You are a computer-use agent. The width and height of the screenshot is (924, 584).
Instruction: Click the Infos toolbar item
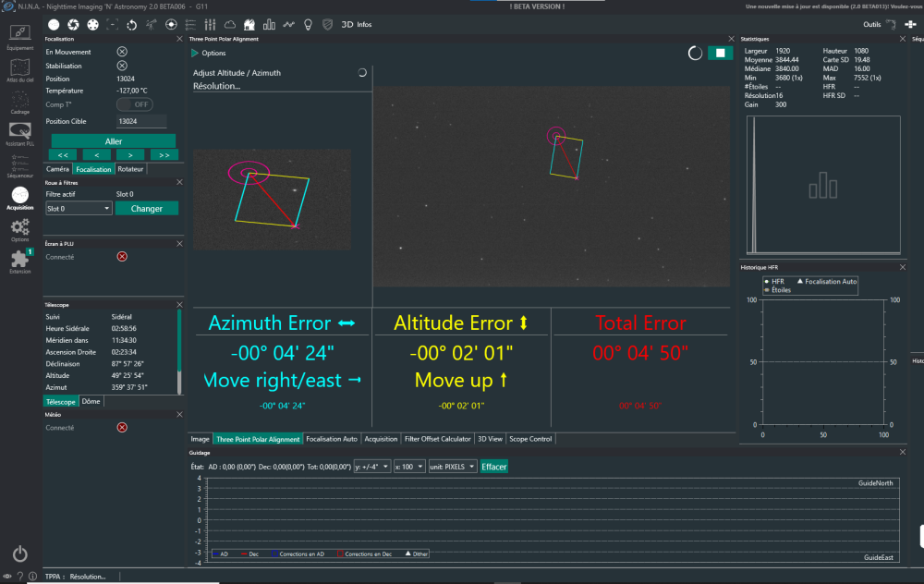[364, 25]
